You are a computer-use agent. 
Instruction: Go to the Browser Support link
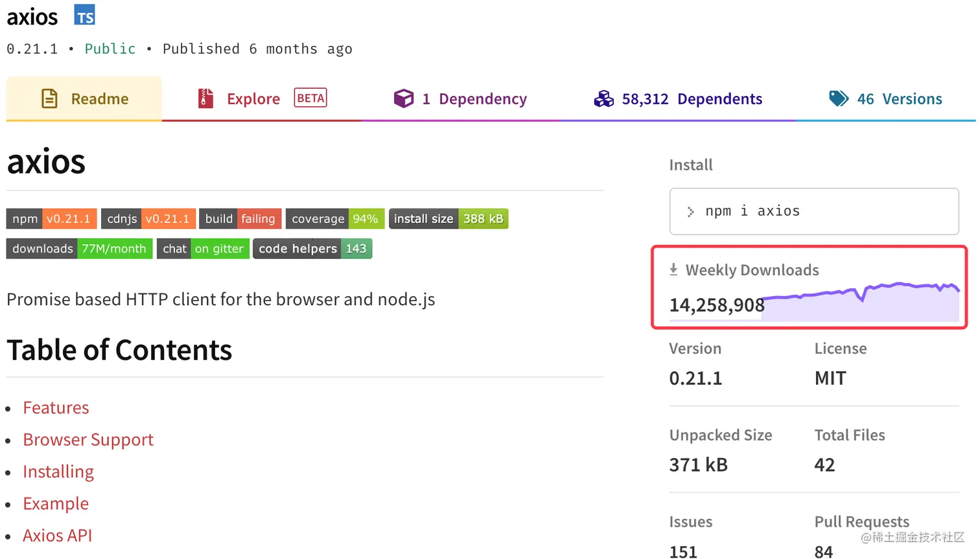pos(88,440)
